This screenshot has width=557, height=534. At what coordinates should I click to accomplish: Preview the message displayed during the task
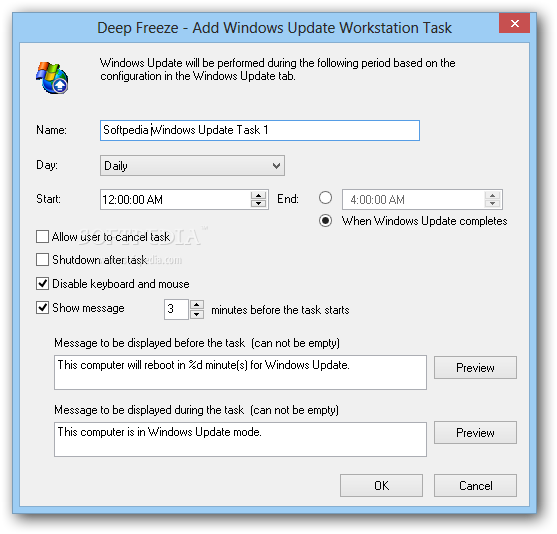click(x=475, y=433)
